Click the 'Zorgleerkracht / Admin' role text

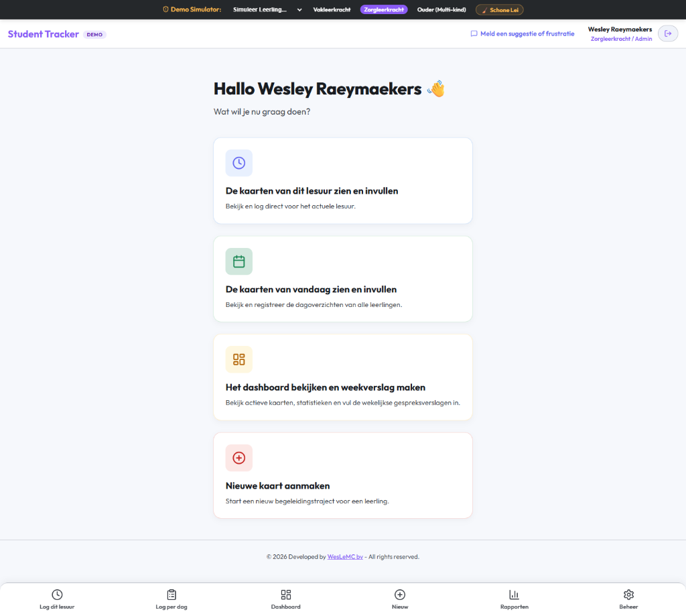(621, 39)
